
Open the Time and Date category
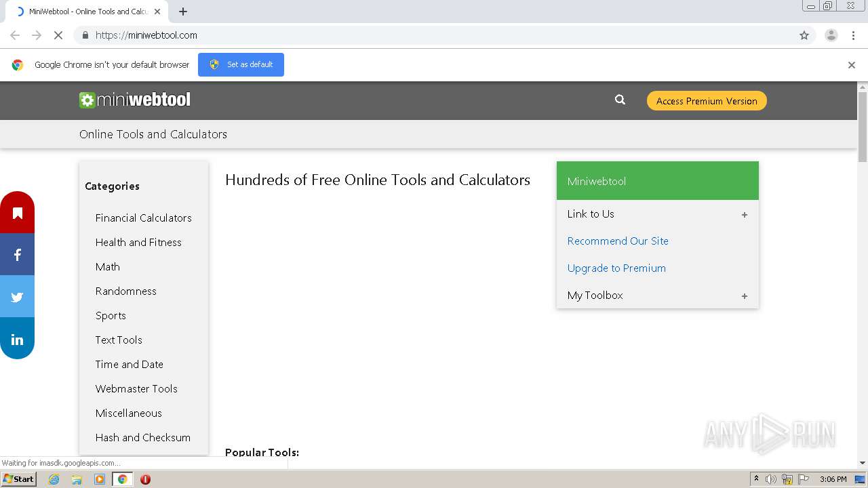click(x=130, y=365)
